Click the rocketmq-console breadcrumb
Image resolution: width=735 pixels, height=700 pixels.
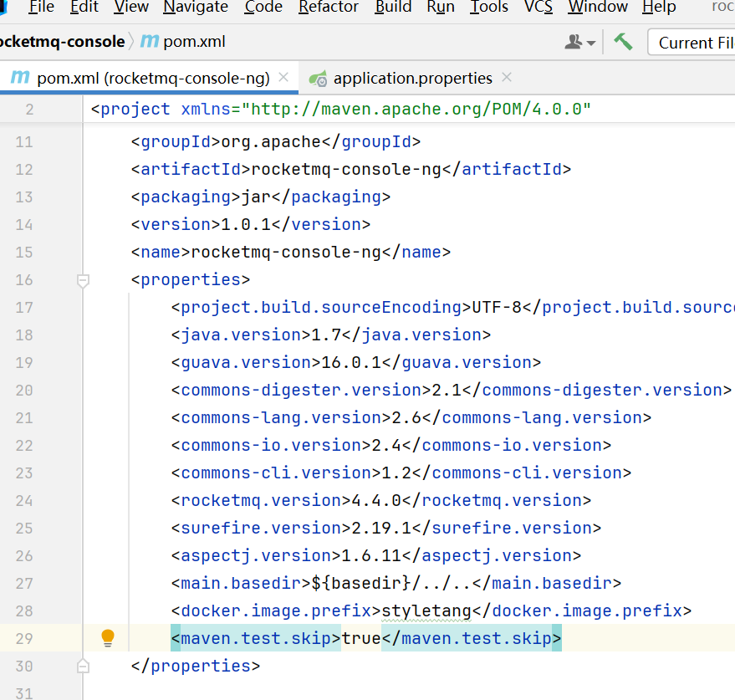[x=63, y=42]
